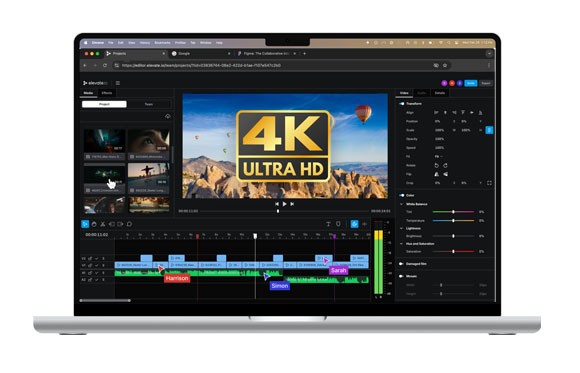Select the hand pan tool in timeline toolbar
Viewport: 580px width, 373px height.
click(x=94, y=224)
